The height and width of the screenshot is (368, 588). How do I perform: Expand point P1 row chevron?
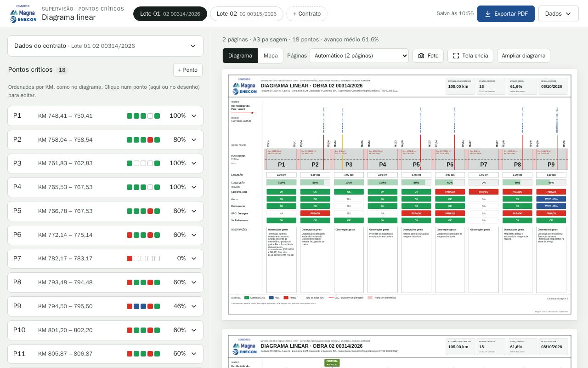(x=194, y=116)
